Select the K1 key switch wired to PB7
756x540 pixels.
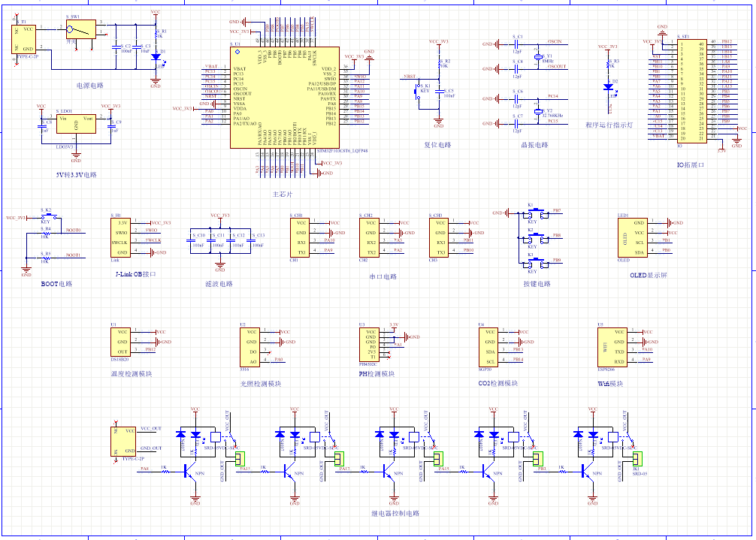tap(537, 214)
